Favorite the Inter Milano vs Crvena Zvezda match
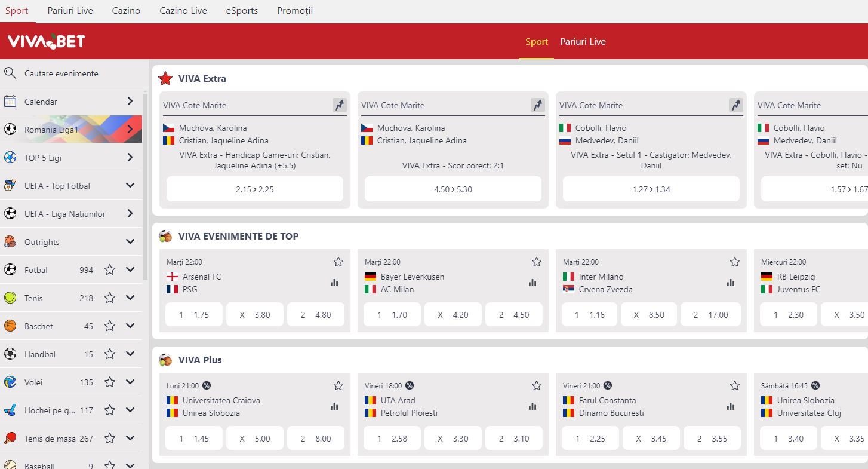The height and width of the screenshot is (469, 868). [x=735, y=262]
